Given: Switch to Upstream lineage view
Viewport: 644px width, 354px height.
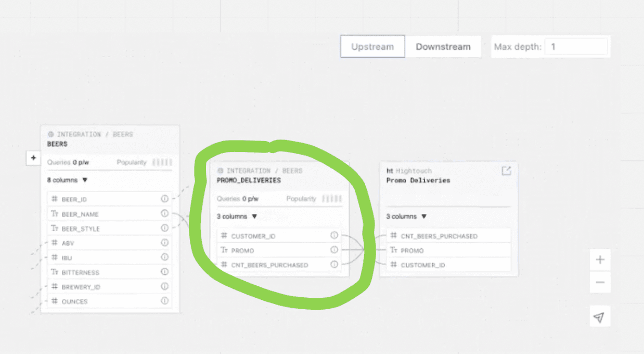Looking at the screenshot, I should tap(372, 46).
